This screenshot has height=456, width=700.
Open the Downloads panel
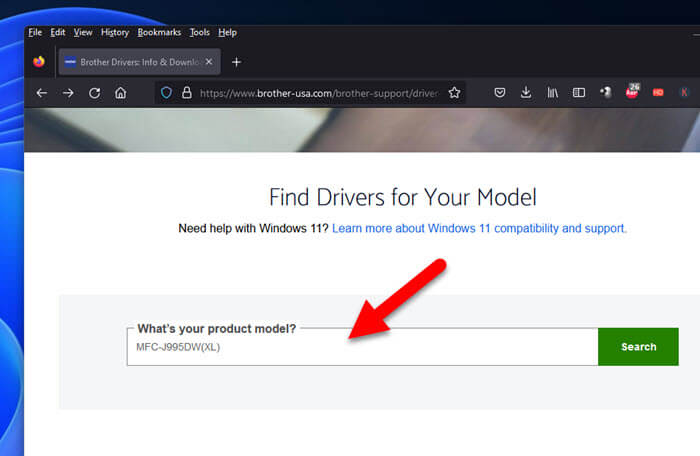526,92
